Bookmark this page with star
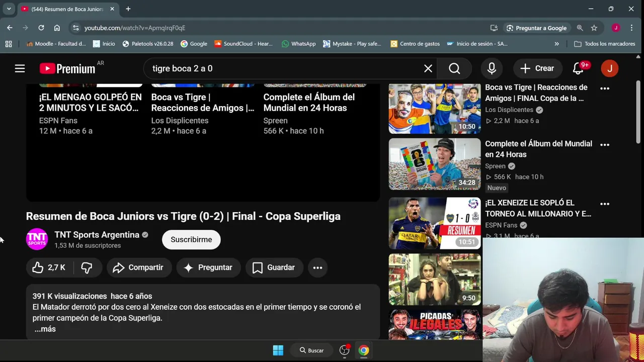Viewport: 644px width, 362px height. (x=594, y=28)
